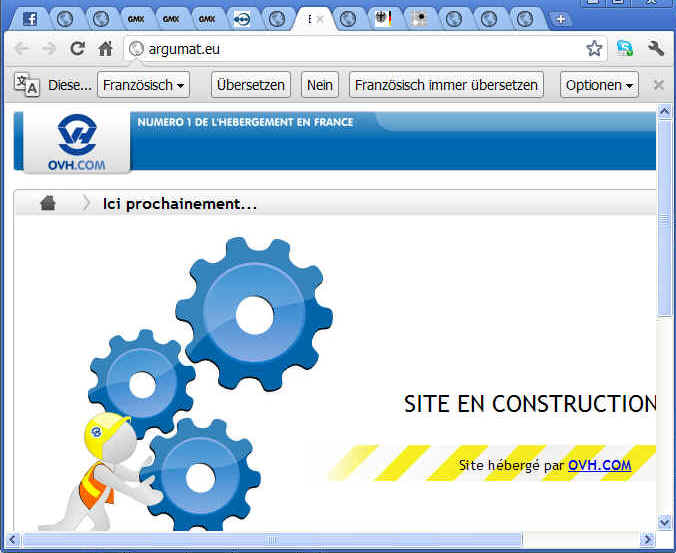Screen dimensions: 676x553
Task: Click the NUMERO 1 DE L'HEBERGEMENT banner text
Action: point(245,122)
